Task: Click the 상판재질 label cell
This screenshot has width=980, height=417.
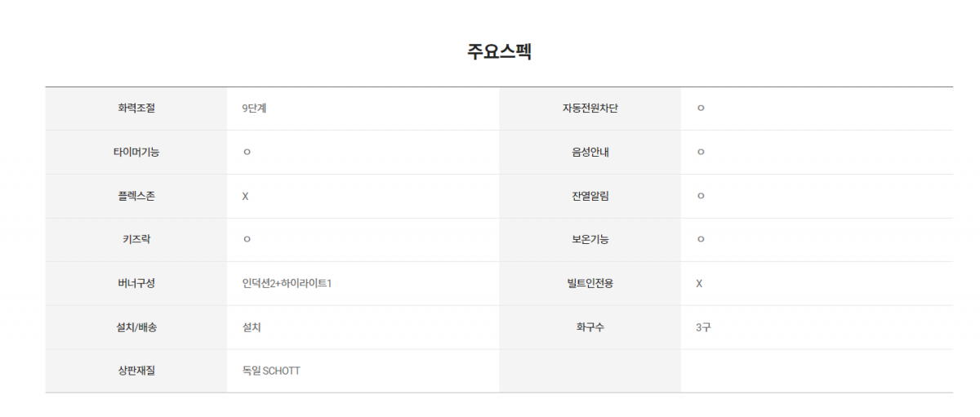Action: (x=136, y=370)
